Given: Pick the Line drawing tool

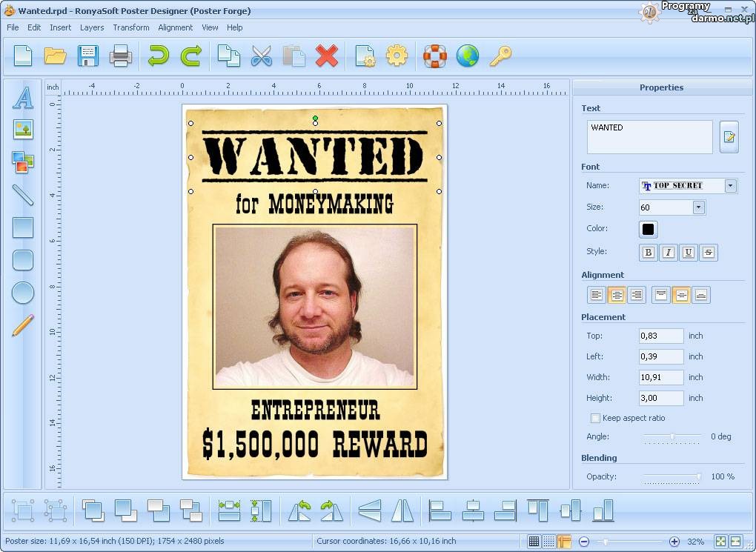Looking at the screenshot, I should (x=23, y=195).
